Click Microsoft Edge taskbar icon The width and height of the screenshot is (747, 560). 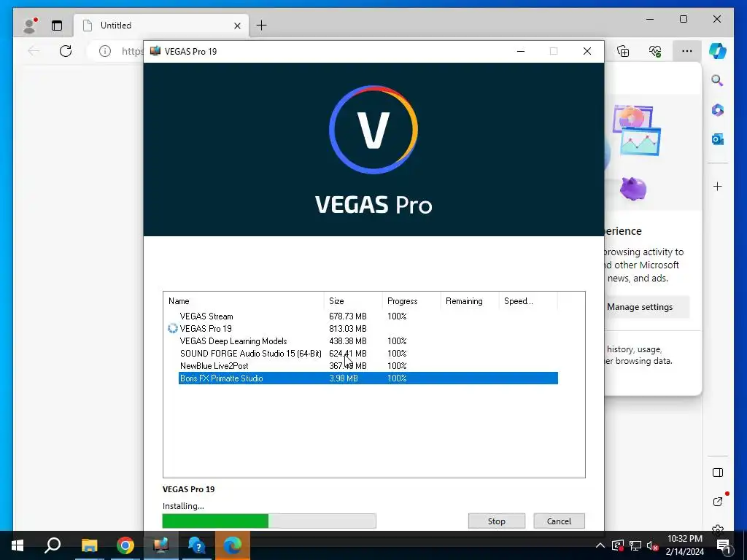point(233,545)
